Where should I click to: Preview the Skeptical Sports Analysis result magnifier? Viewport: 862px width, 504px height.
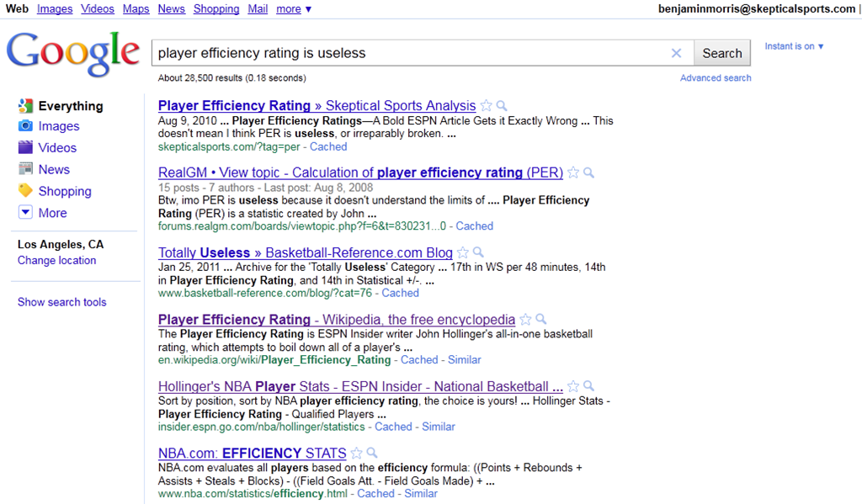tap(502, 105)
